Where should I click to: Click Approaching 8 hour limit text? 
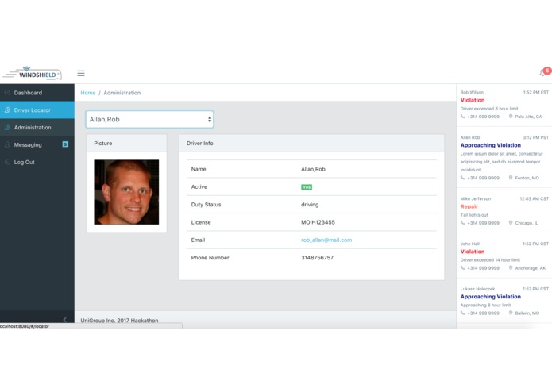pos(485,305)
